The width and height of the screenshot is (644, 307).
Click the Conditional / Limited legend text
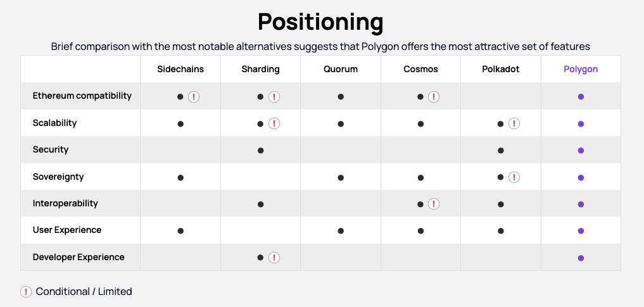point(84,292)
